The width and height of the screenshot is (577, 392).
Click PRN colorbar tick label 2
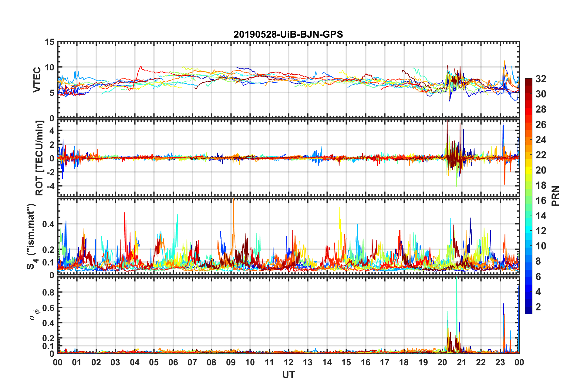tap(538, 307)
